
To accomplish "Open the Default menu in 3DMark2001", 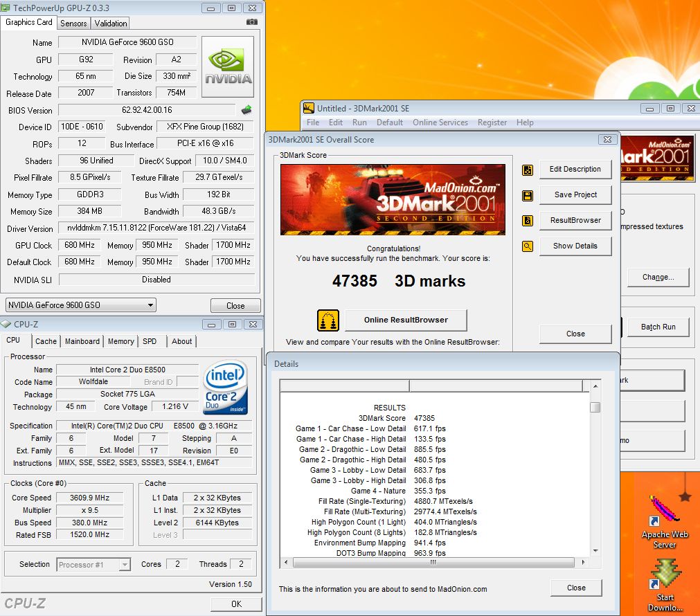I will coord(390,123).
